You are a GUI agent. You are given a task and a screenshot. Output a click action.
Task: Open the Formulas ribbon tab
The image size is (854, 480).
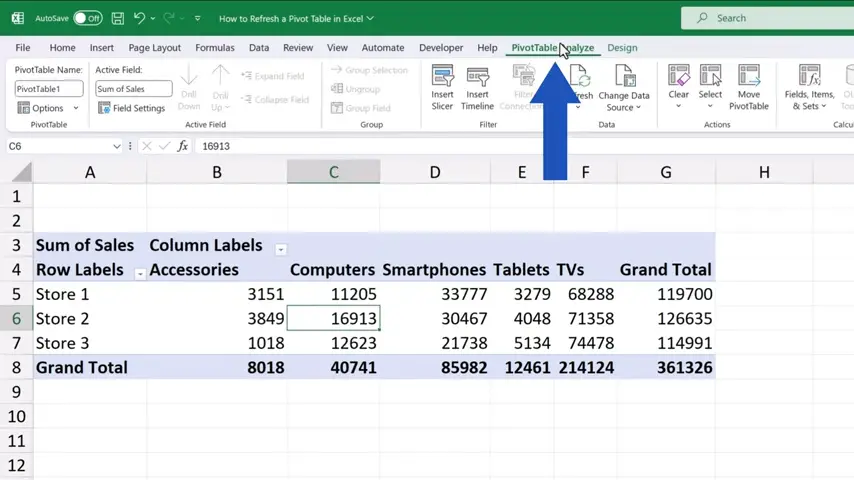coord(215,47)
